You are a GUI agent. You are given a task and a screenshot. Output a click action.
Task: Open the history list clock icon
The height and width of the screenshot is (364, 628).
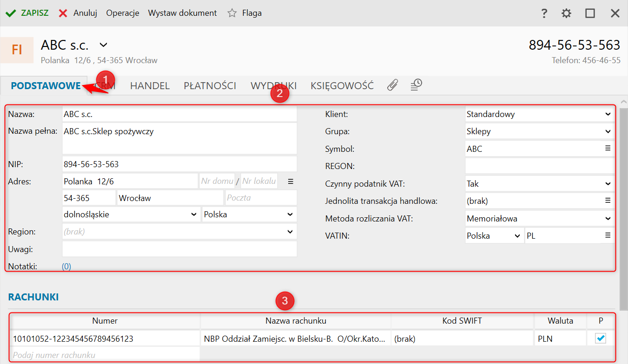416,85
